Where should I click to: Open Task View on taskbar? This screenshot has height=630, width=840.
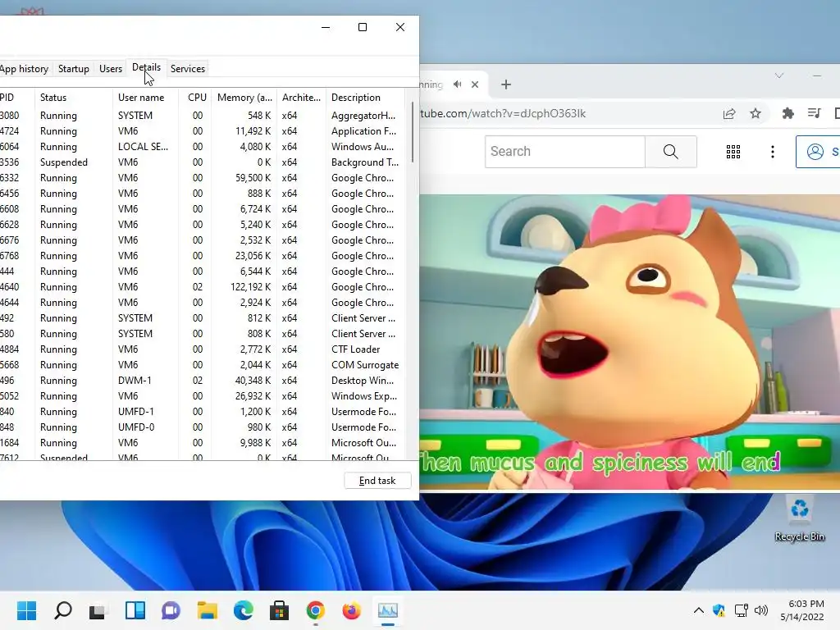[98, 610]
